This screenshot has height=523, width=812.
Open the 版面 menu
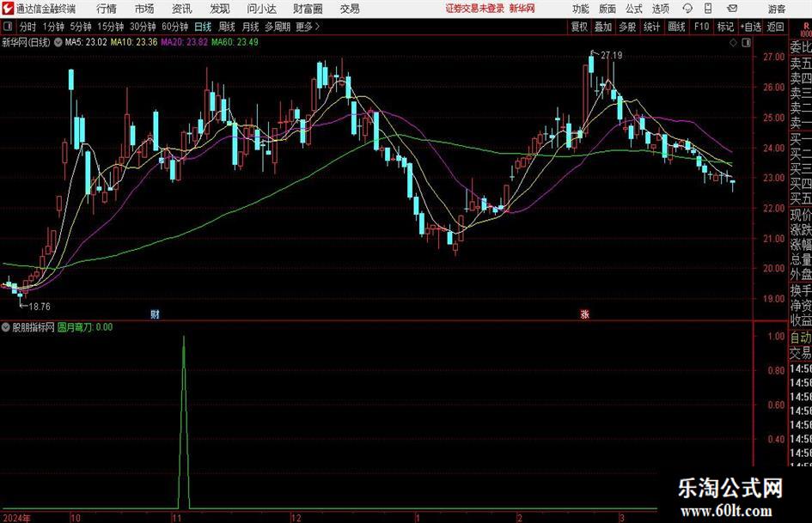(607, 9)
